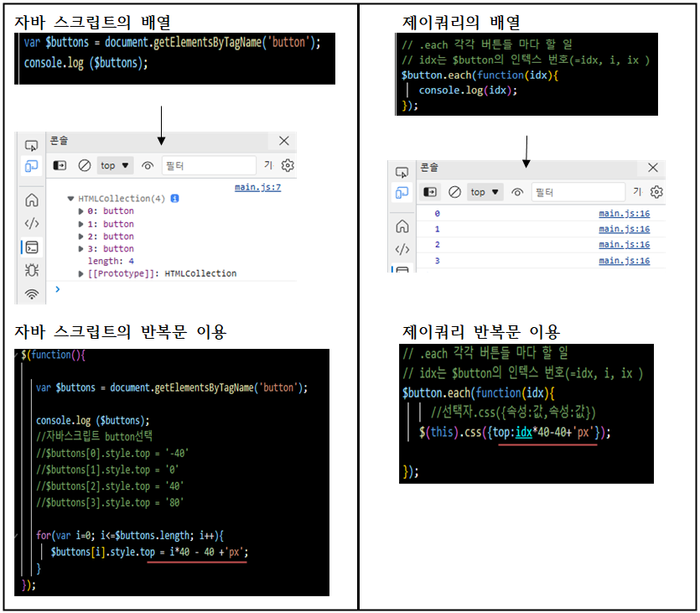Image resolution: width=700 pixels, height=613 pixels.
Task: Click inspect element icon in right console panel
Action: [402, 173]
